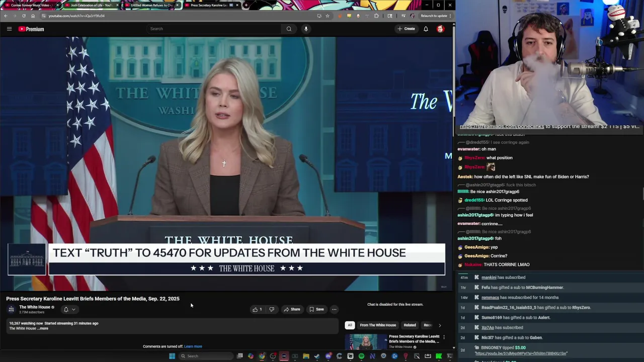The width and height of the screenshot is (644, 362).
Task: Click the Share button
Action: coord(292,309)
